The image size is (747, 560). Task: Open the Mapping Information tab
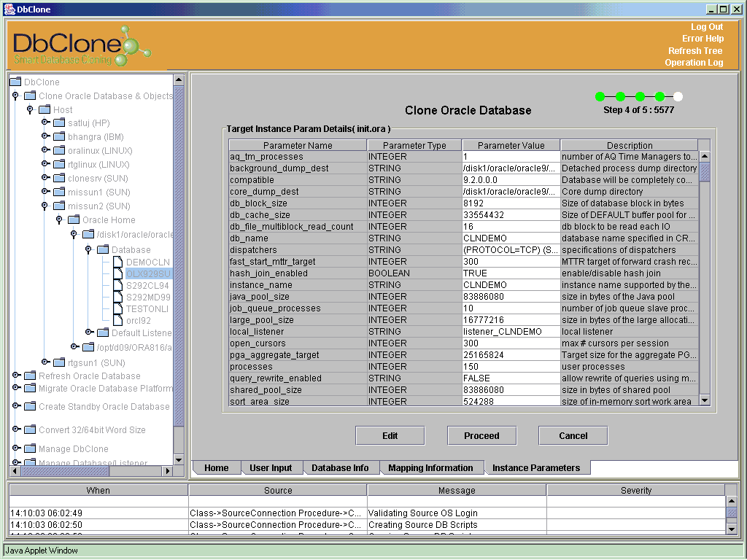point(430,468)
